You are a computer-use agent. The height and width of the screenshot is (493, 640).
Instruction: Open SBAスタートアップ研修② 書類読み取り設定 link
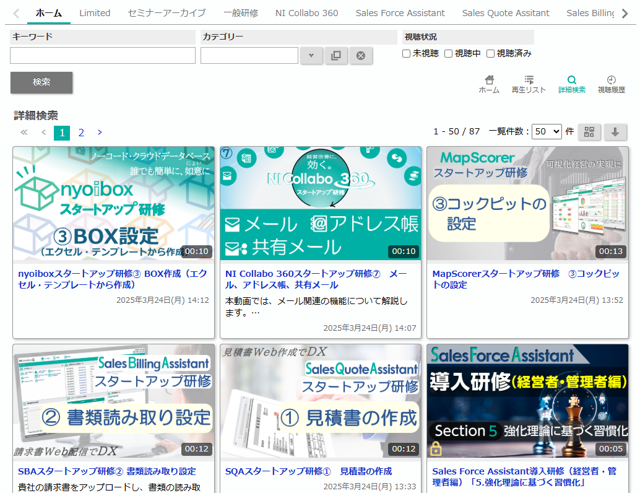point(107,471)
